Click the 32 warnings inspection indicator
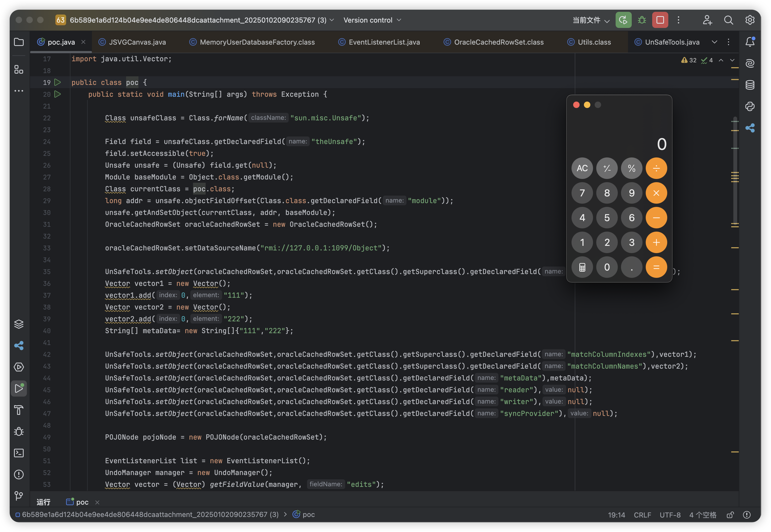This screenshot has height=532, width=771. tap(689, 60)
